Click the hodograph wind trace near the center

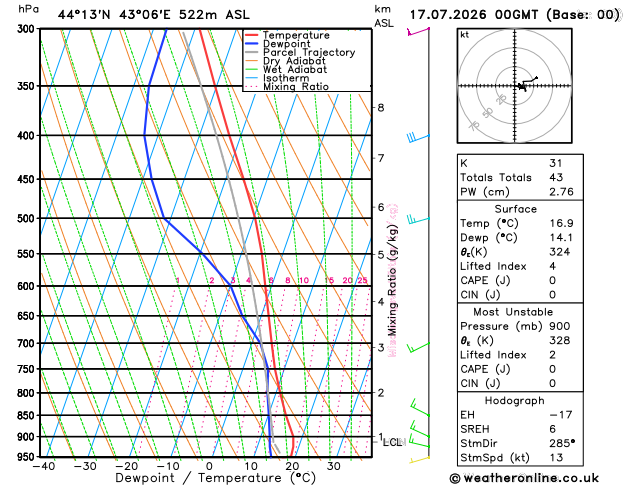point(526,83)
